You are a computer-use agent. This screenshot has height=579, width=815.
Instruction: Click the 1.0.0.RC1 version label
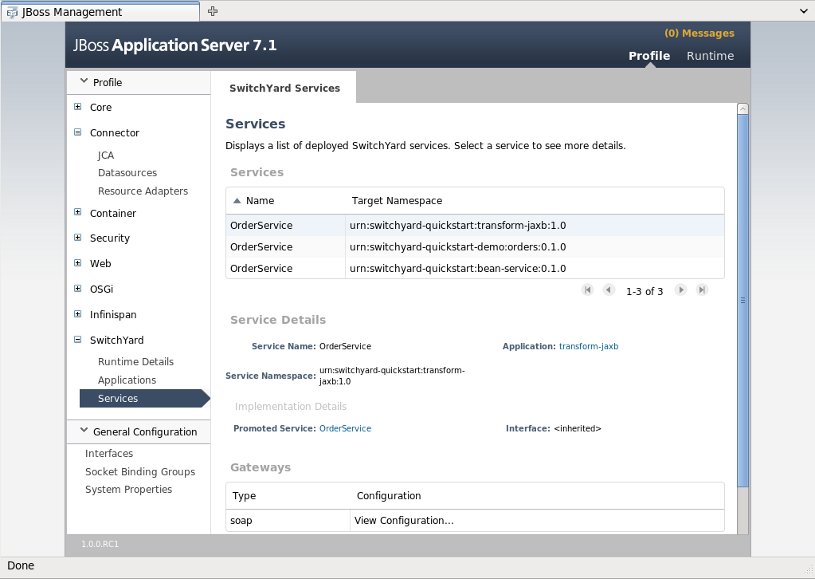(100, 544)
